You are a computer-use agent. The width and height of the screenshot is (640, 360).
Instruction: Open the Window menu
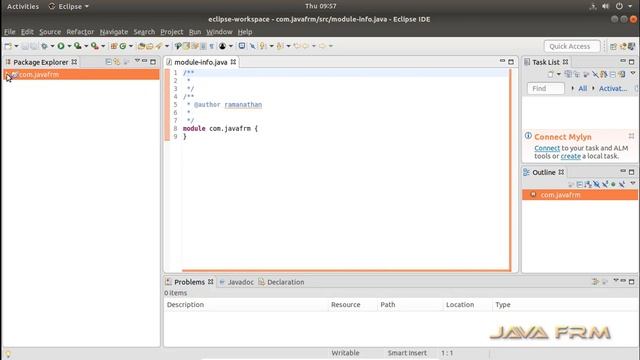219,32
